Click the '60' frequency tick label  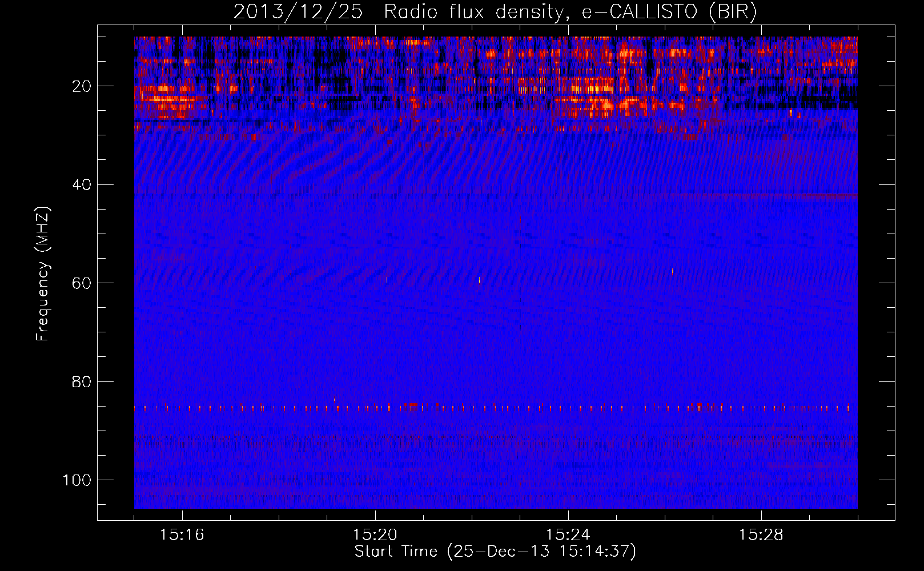82,284
